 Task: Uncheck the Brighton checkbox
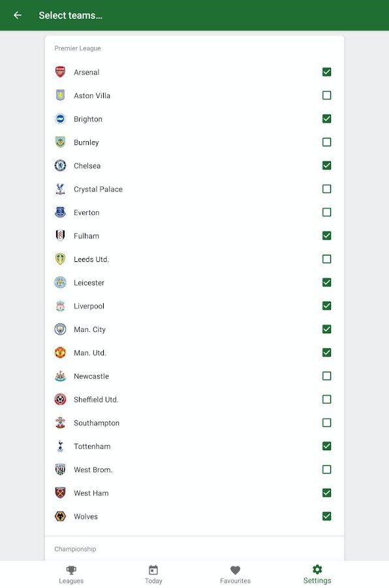(326, 119)
